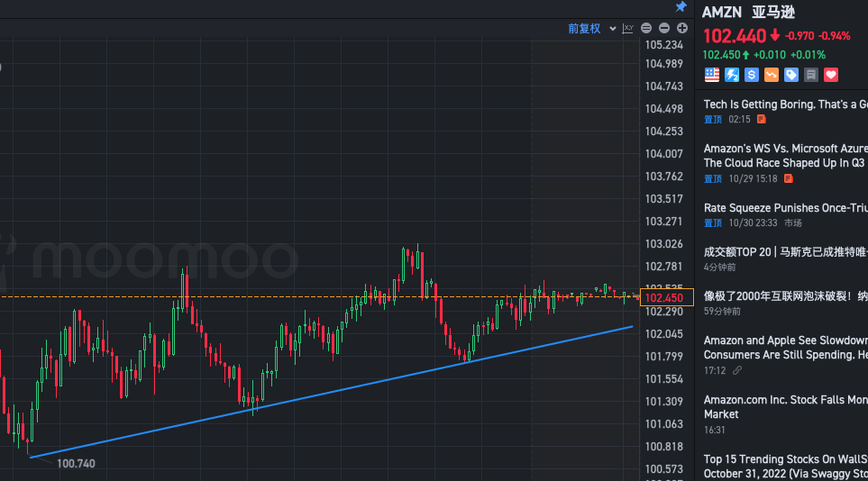
Task: Click the gray note document icon
Action: pyautogui.click(x=811, y=75)
